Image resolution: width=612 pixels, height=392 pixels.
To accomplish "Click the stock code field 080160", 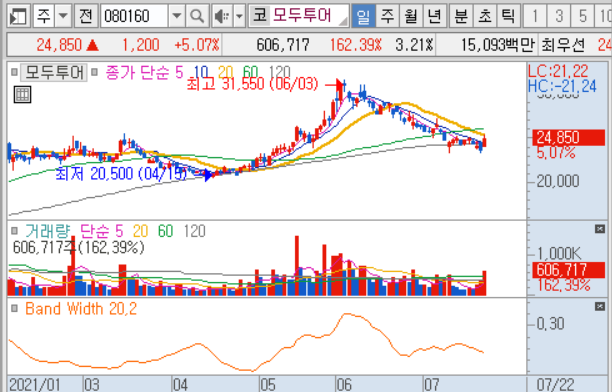I will (135, 16).
